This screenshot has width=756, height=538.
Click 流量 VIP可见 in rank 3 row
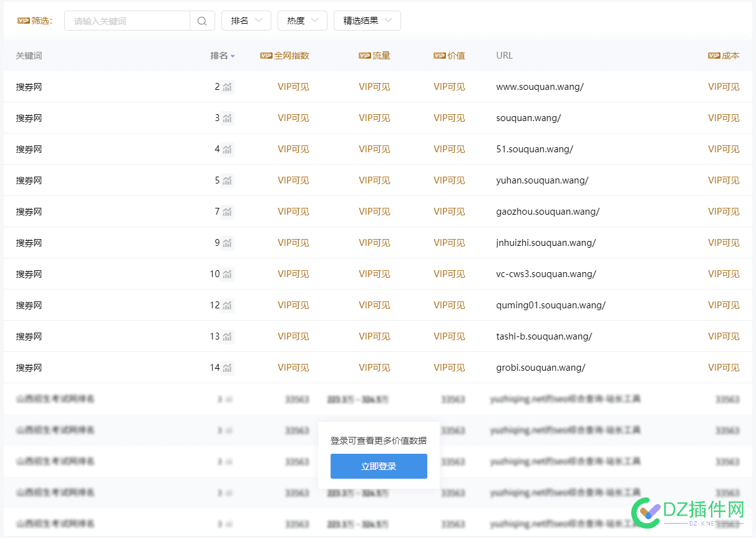[374, 118]
